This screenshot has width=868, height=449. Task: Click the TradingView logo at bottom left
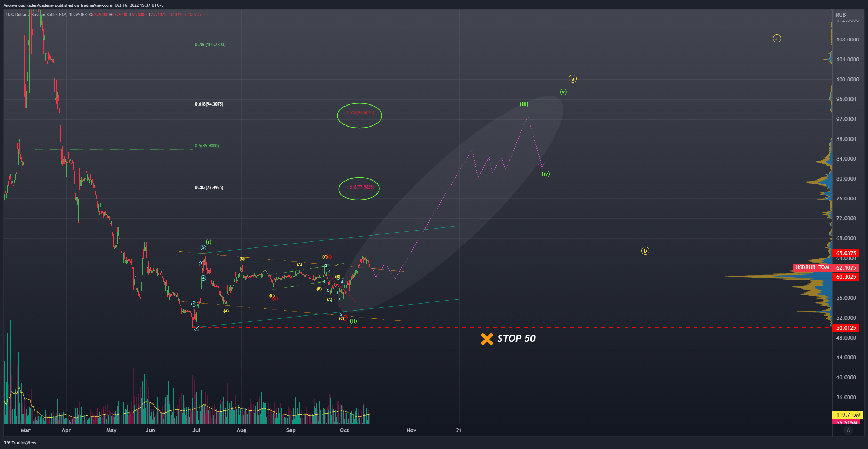click(x=20, y=443)
